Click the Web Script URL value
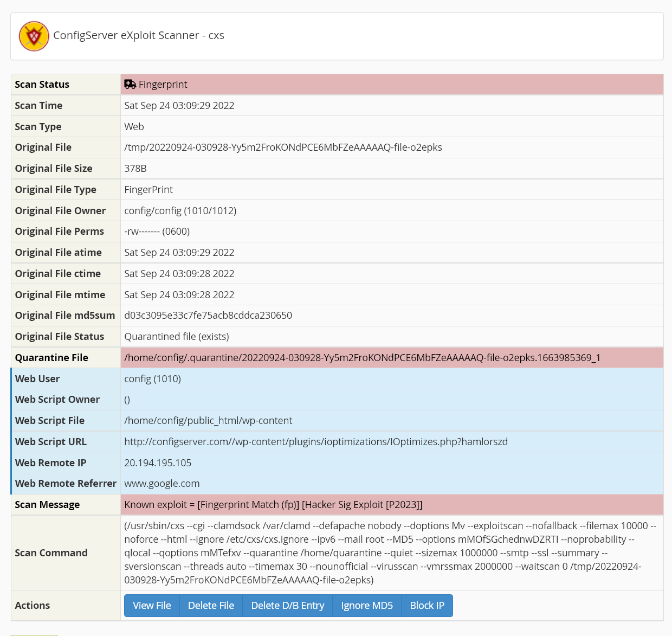 316,442
